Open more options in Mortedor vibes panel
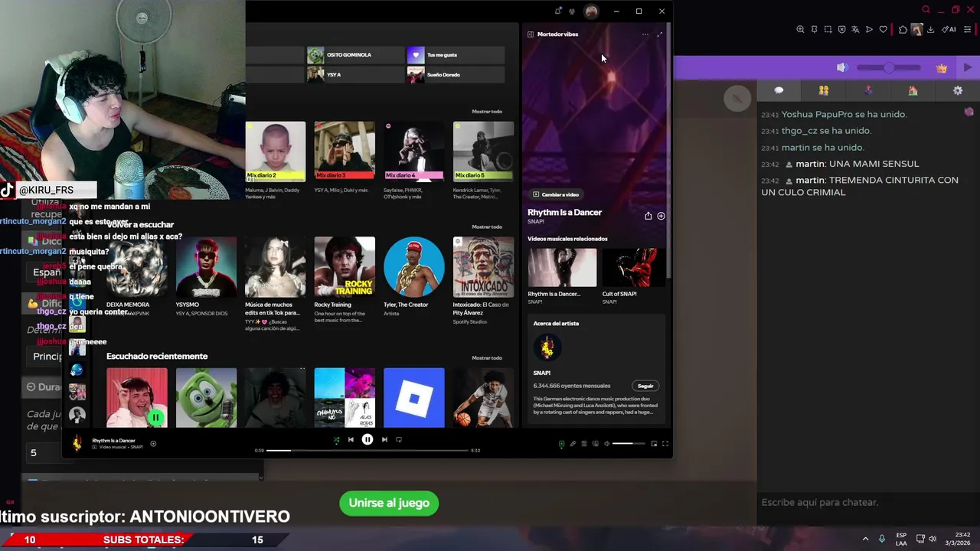The height and width of the screenshot is (551, 980). point(645,34)
